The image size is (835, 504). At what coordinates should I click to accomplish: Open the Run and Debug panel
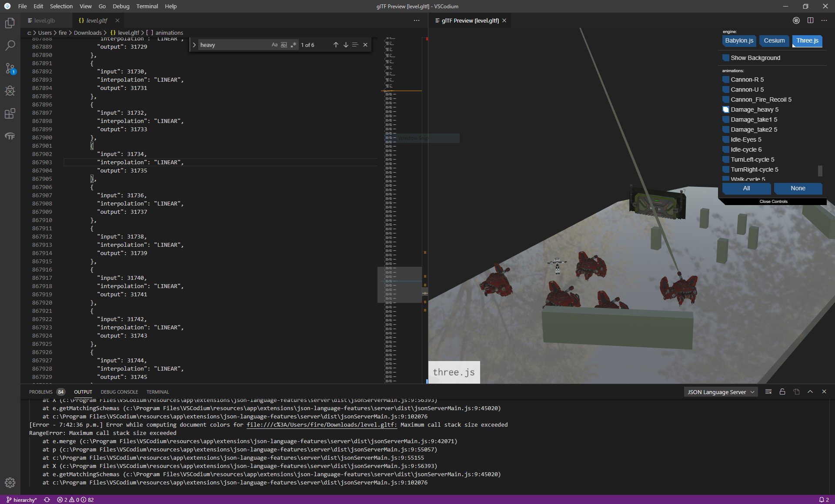pyautogui.click(x=10, y=91)
